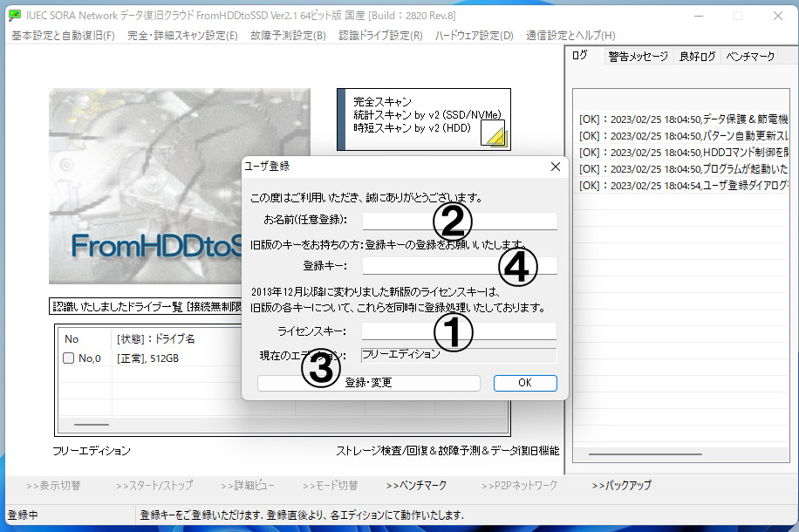This screenshot has width=799, height=532.
Task: Select the log entry パターン自動更新
Action: [683, 136]
